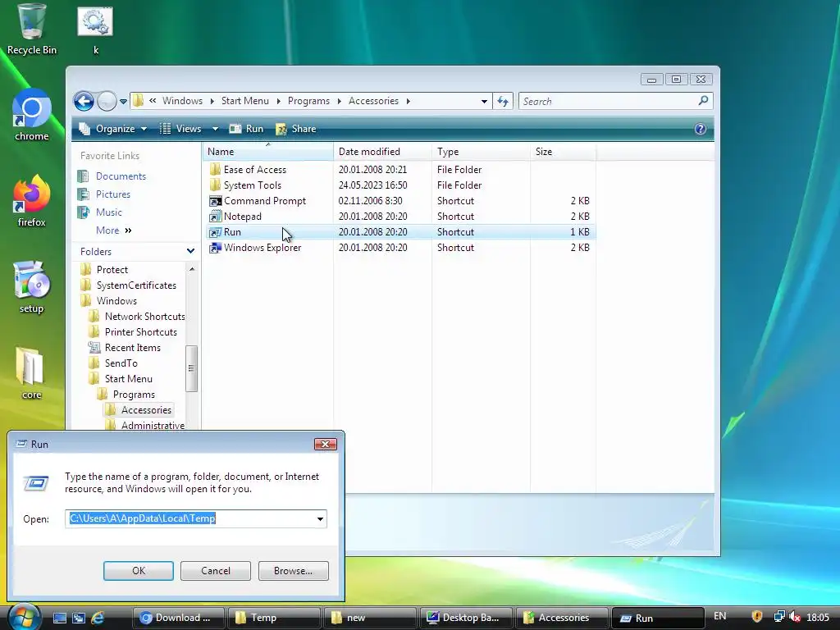Go back with the Explorer Back arrow
The width and height of the screenshot is (840, 630).
[84, 101]
